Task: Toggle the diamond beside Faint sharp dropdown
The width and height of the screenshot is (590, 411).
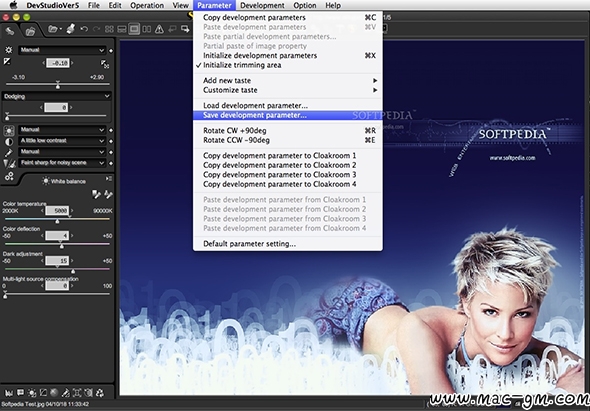Action: pos(111,163)
